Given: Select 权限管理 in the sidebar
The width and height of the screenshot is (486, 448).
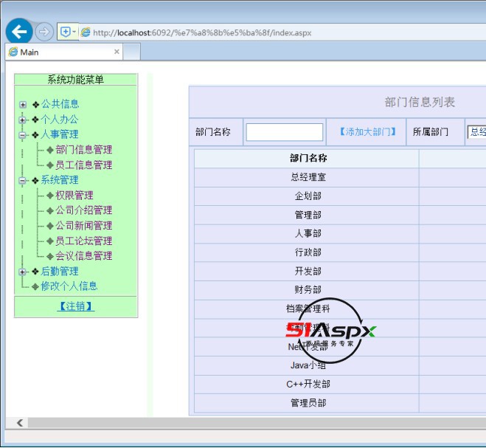Looking at the screenshot, I should point(74,196).
